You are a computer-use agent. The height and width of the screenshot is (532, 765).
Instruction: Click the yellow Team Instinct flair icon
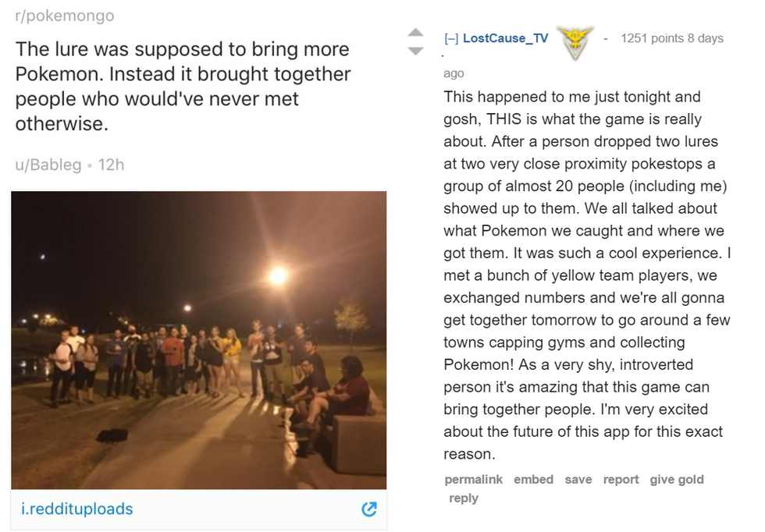[x=575, y=44]
